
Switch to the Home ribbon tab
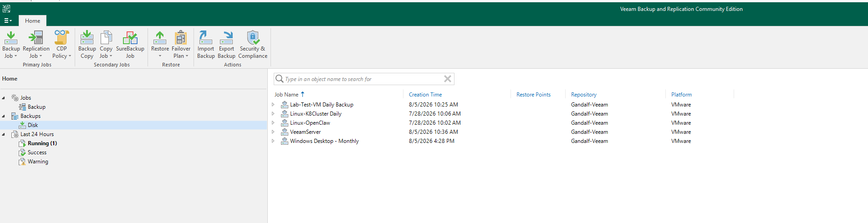tap(32, 20)
